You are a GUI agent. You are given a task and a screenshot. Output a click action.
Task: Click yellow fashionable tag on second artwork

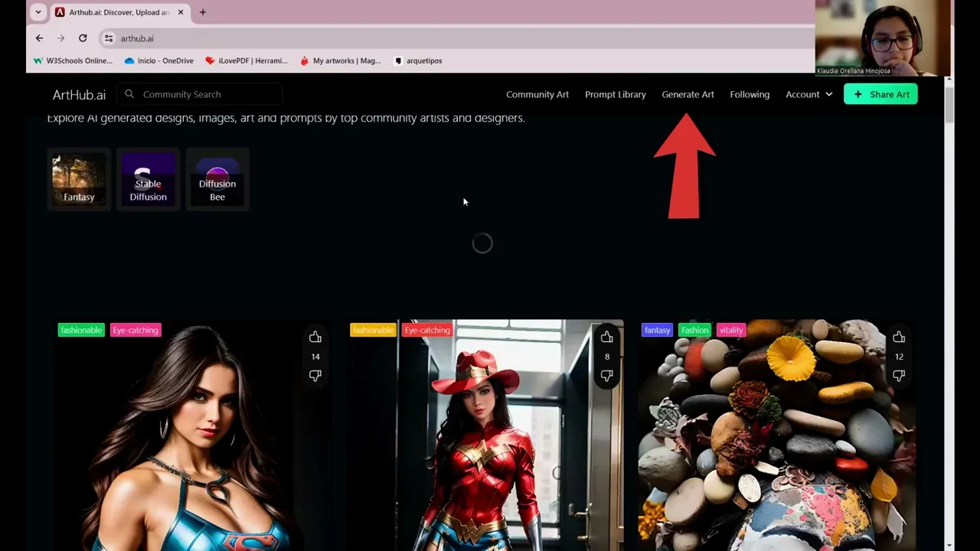click(x=373, y=330)
